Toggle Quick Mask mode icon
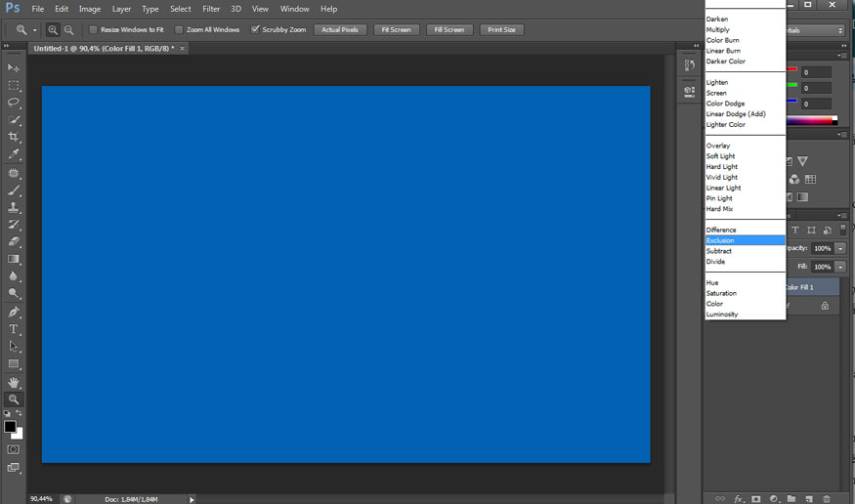The height and width of the screenshot is (504, 855). (14, 449)
